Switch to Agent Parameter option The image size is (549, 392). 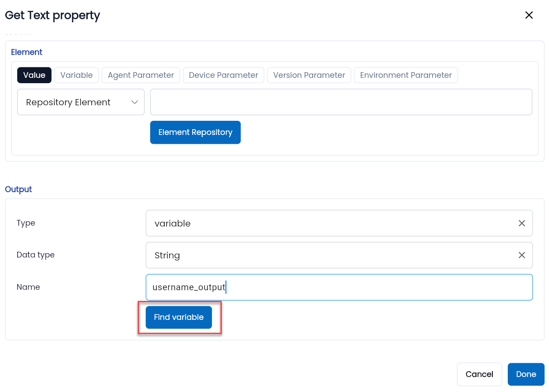coord(141,75)
